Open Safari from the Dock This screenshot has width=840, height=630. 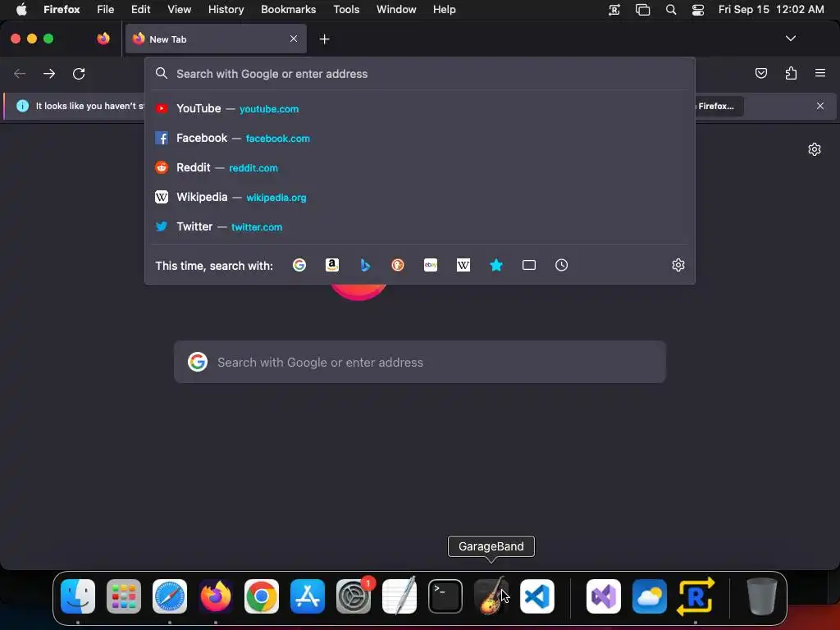pos(170,596)
